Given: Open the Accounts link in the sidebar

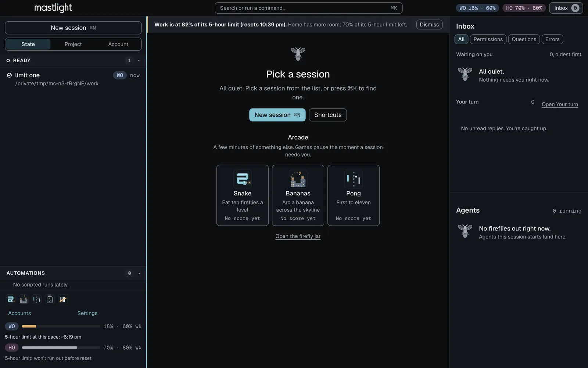Looking at the screenshot, I should coord(19,313).
